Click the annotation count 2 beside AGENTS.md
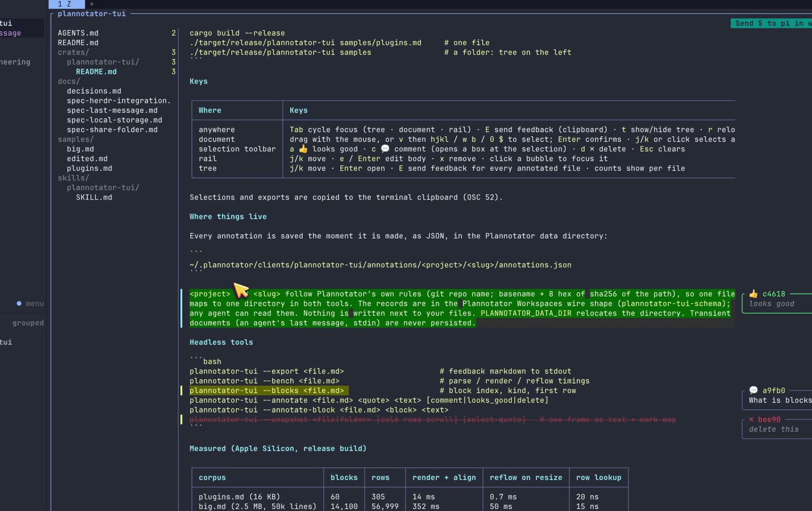Image resolution: width=812 pixels, height=511 pixels. point(174,33)
